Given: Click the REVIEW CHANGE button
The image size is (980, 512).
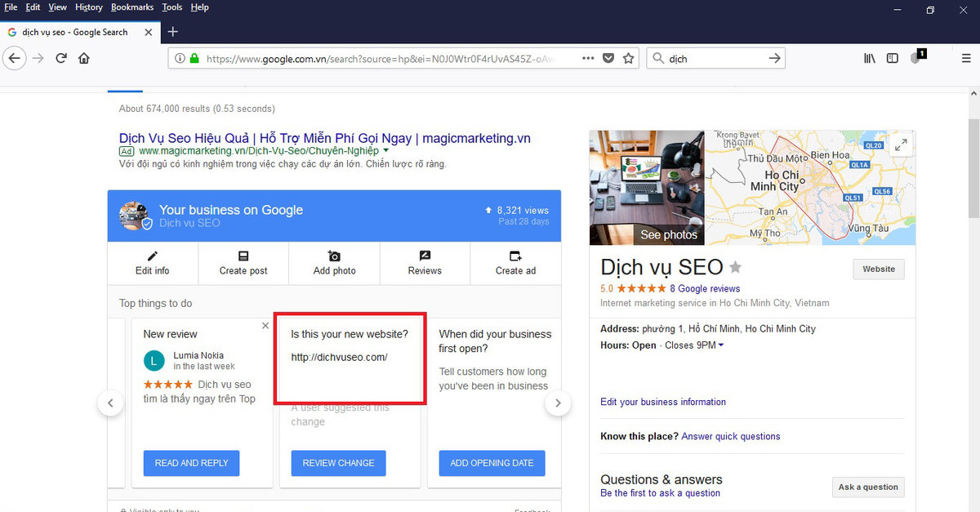Looking at the screenshot, I should [x=338, y=463].
